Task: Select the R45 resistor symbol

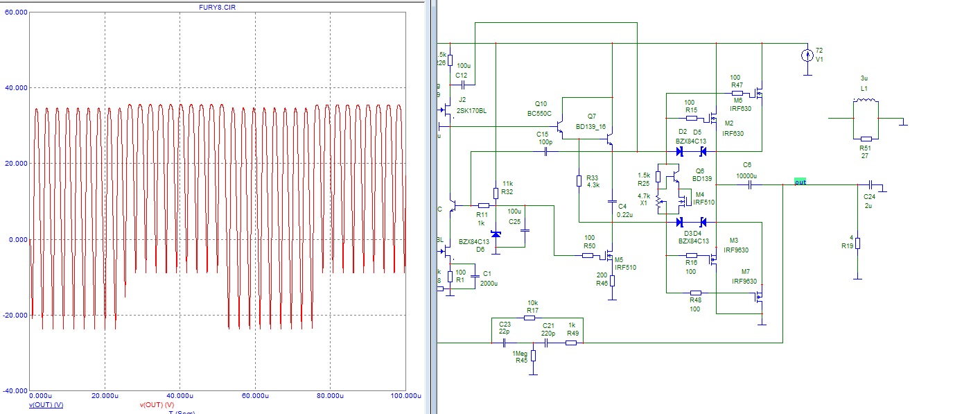Action: [x=533, y=355]
